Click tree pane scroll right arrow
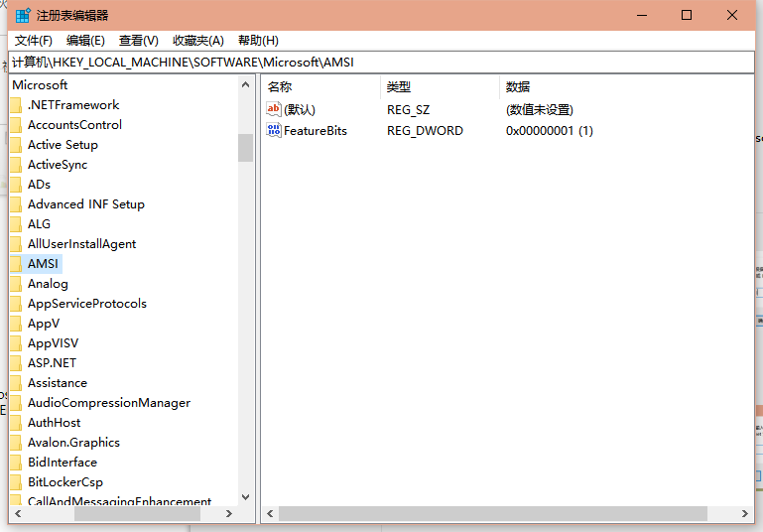 pos(229,513)
